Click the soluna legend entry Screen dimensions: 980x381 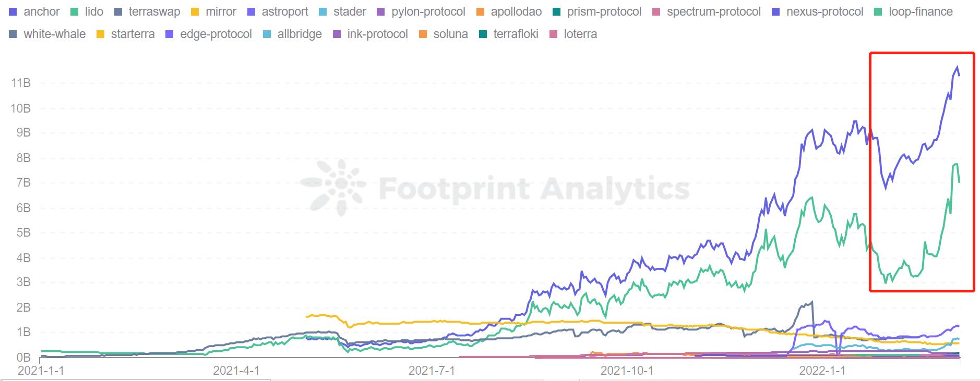tap(444, 34)
